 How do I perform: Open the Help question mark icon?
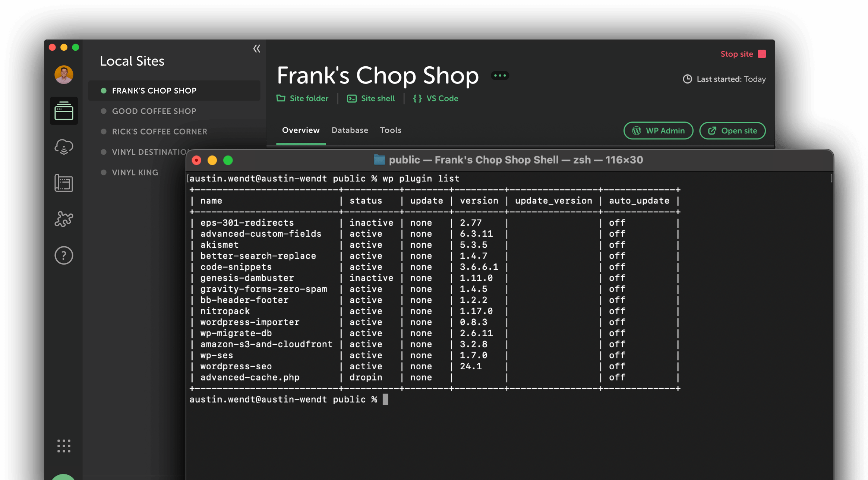64,255
